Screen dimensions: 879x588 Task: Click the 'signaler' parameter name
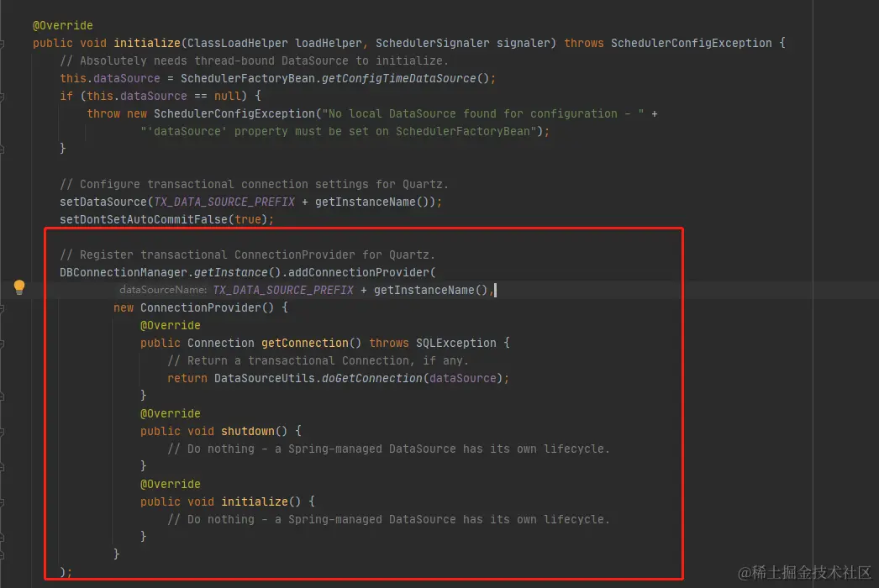pos(523,43)
